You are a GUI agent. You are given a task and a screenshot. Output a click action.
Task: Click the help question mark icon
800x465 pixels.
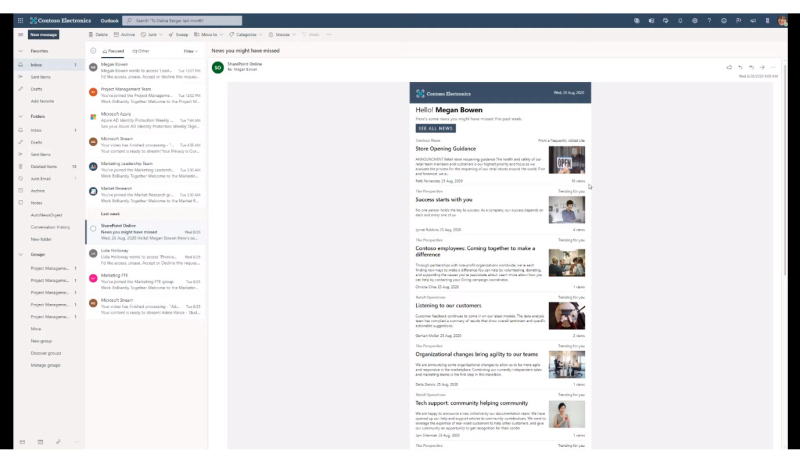coord(709,21)
